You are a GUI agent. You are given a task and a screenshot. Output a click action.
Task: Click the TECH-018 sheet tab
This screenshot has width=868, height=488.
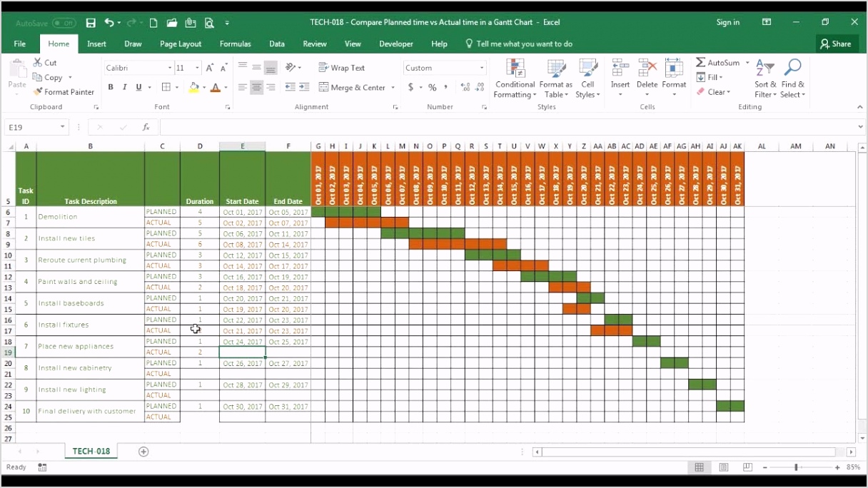coord(91,452)
